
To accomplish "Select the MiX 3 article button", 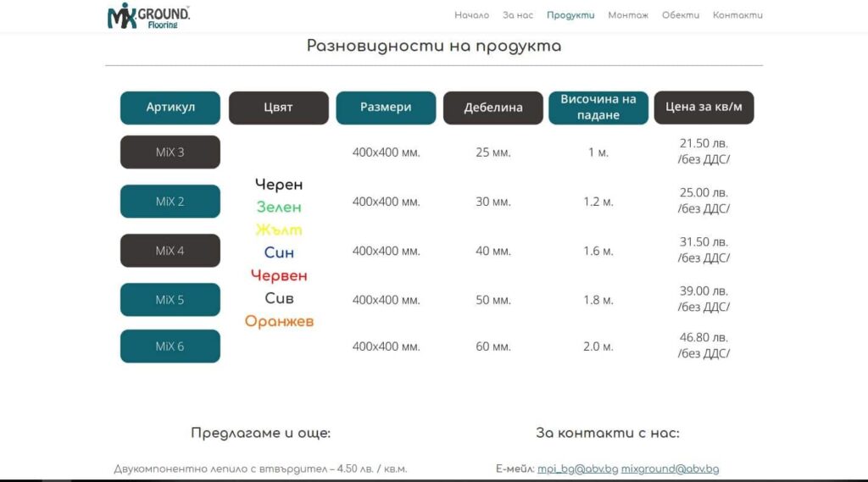I will coord(170,152).
